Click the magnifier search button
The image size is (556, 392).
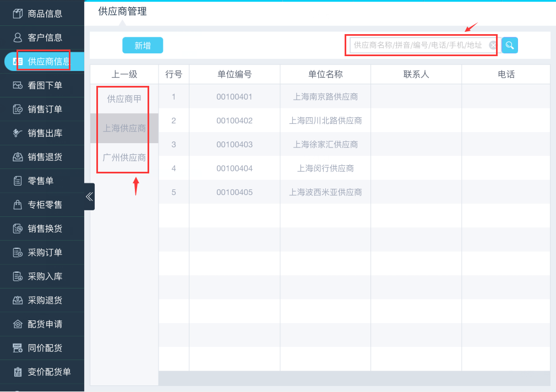[510, 45]
